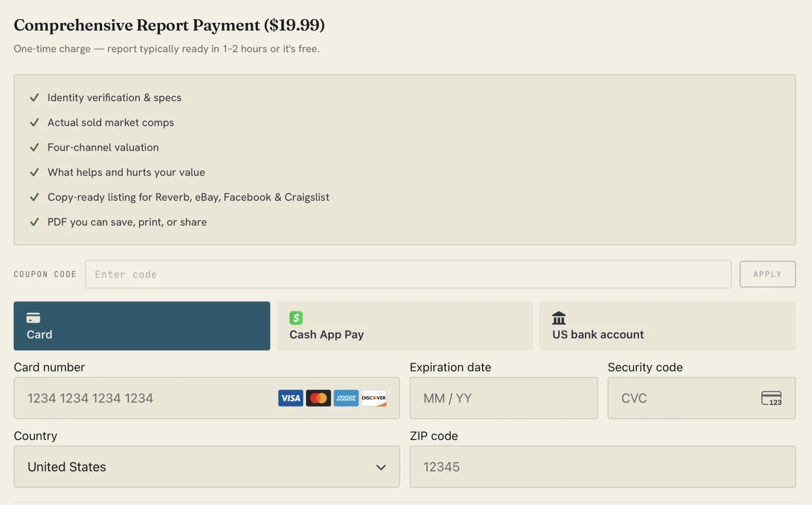The image size is (812, 505).
Task: Select the Card payment tab
Action: point(142,326)
